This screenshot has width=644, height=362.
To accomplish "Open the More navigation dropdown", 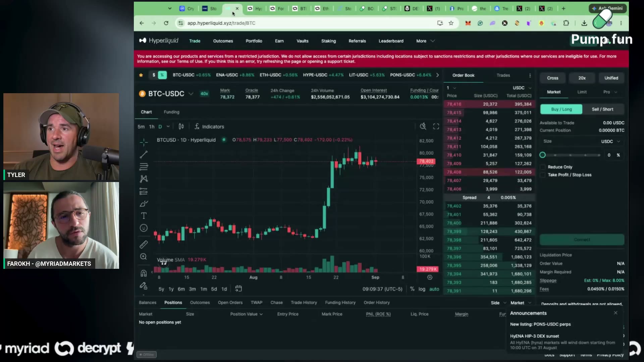I will [x=425, y=41].
